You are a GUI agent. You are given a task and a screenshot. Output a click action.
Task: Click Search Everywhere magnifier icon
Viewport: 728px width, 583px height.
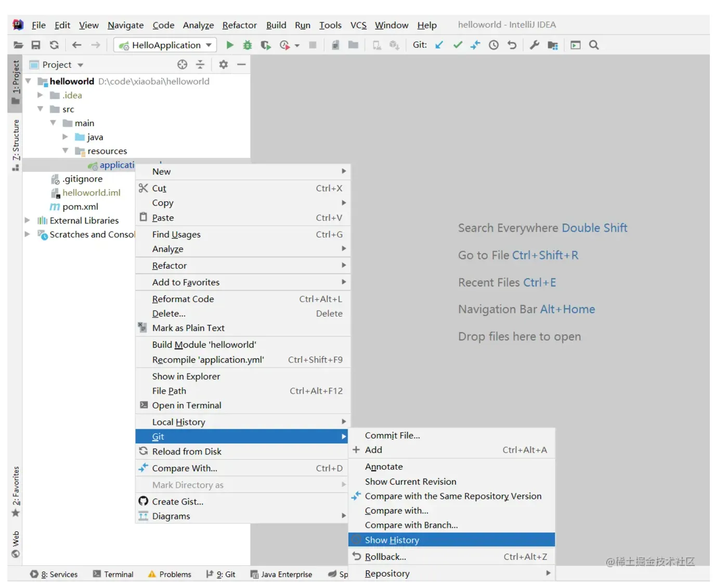(x=594, y=45)
